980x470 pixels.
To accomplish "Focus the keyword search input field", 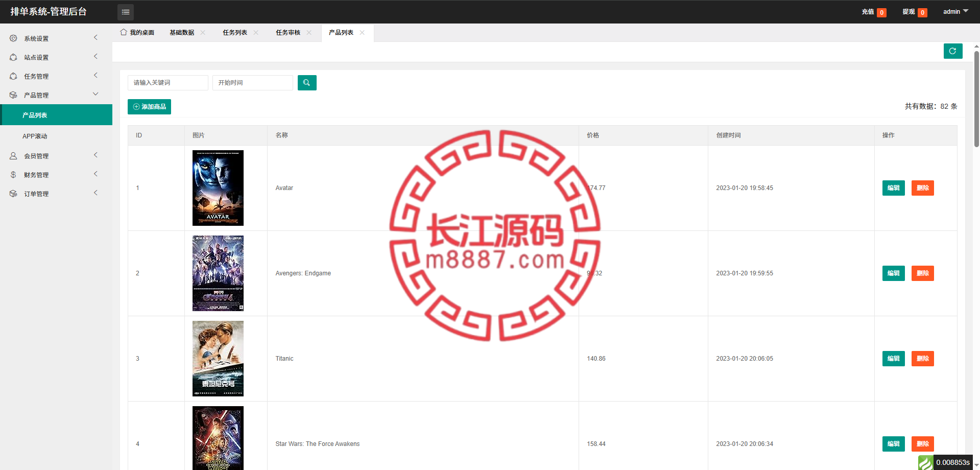I will (168, 83).
